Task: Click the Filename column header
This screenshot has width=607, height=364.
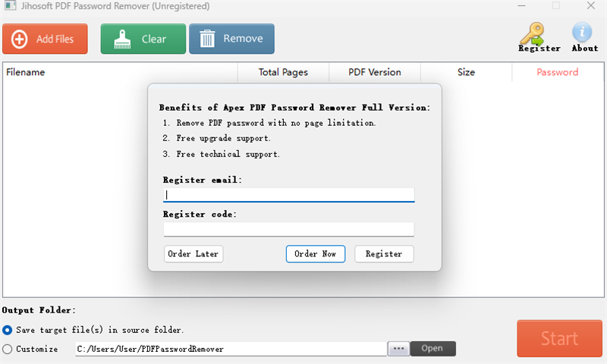Action: coord(120,72)
